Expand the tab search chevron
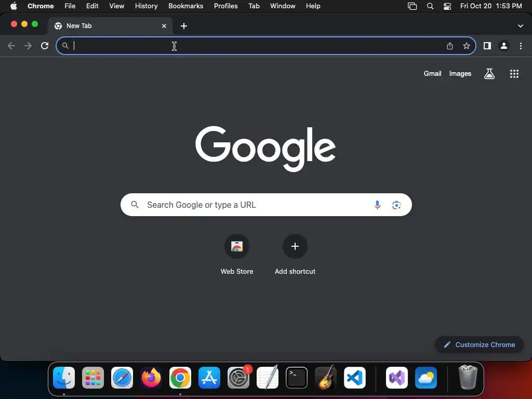Image resolution: width=532 pixels, height=399 pixels. (x=521, y=26)
